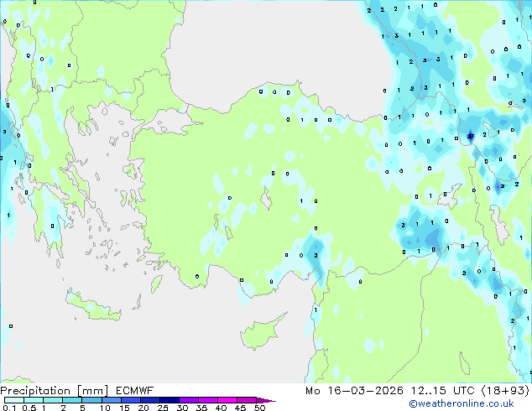Click the '50' legend scale value

pos(259,408)
